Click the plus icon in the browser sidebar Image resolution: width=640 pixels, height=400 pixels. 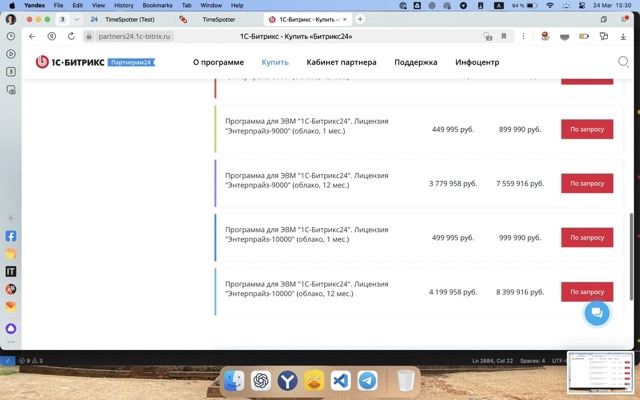point(11,218)
